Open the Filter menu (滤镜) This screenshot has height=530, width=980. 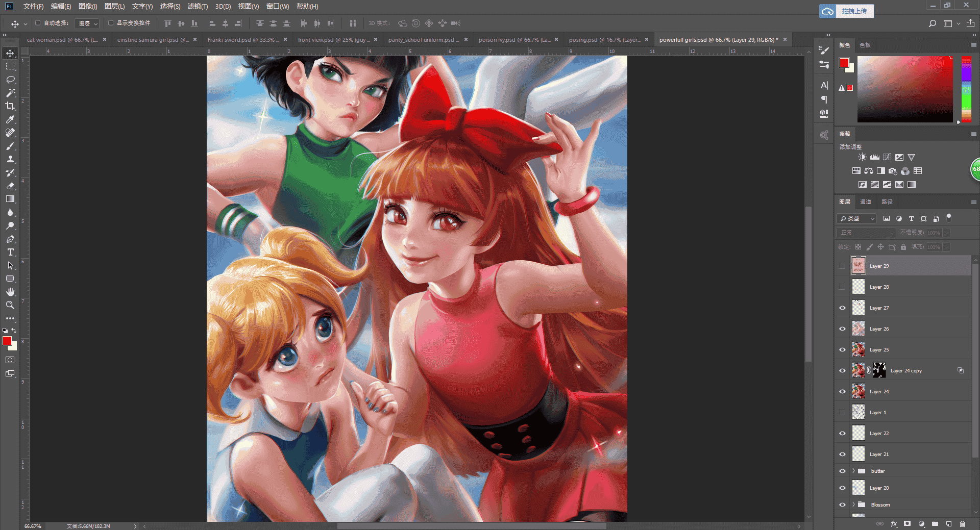pyautogui.click(x=198, y=7)
